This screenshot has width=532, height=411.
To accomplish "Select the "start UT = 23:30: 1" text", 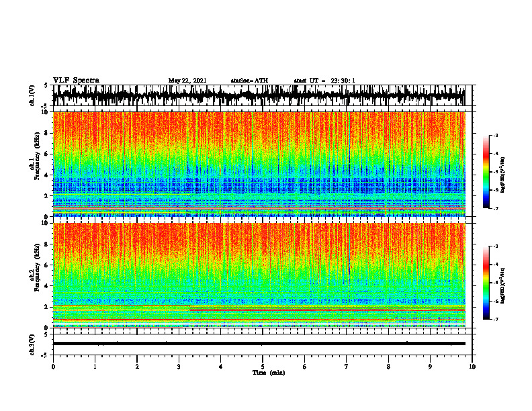I will (324, 81).
